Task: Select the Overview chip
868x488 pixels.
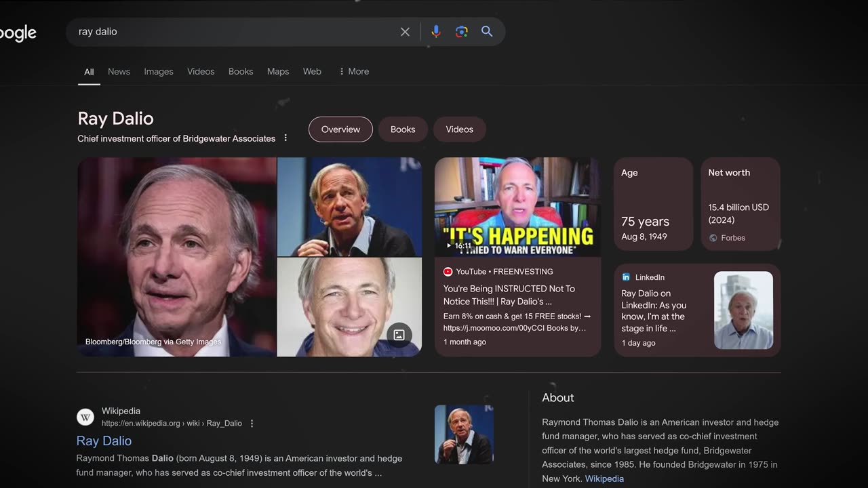Action: pyautogui.click(x=340, y=129)
